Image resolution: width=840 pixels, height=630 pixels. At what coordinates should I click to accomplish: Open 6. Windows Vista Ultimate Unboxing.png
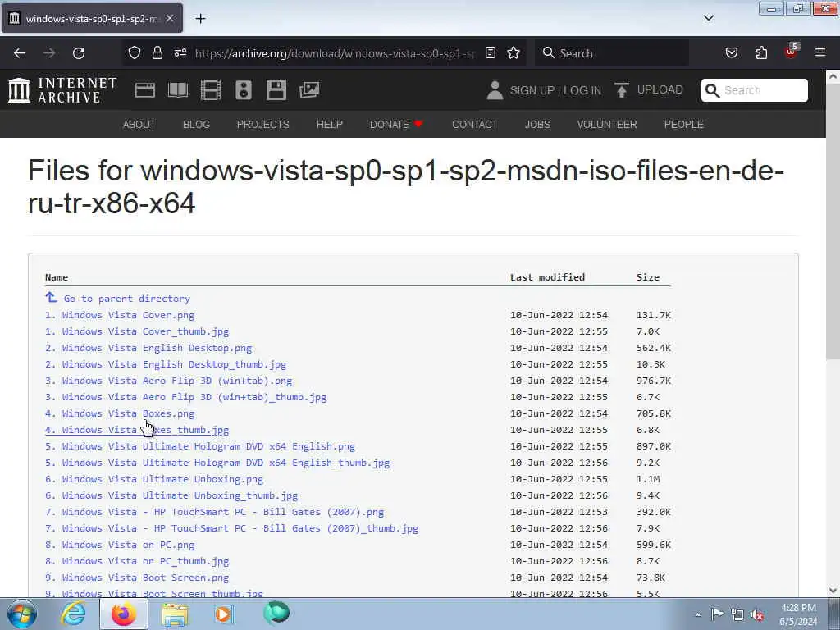[154, 479]
